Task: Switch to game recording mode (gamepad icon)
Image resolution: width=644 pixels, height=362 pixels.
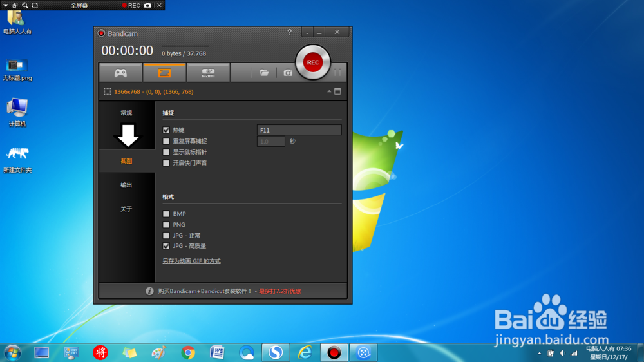Action: [121, 73]
